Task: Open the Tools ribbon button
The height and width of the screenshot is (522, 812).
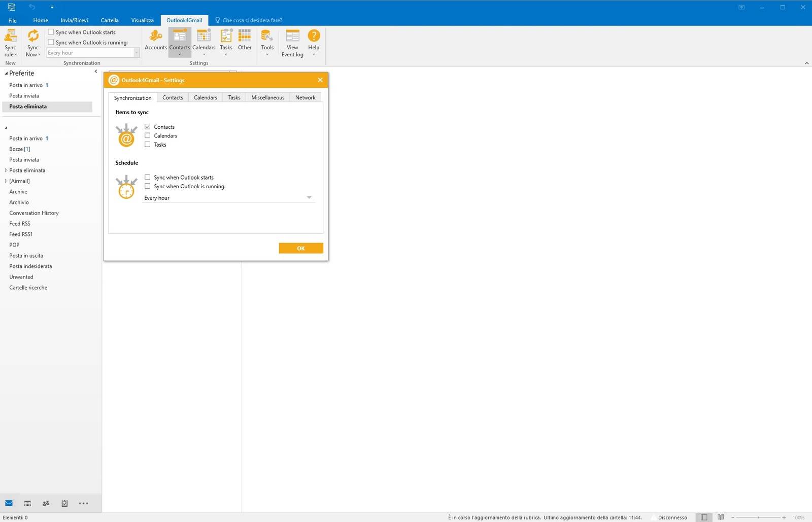Action: tap(267, 43)
